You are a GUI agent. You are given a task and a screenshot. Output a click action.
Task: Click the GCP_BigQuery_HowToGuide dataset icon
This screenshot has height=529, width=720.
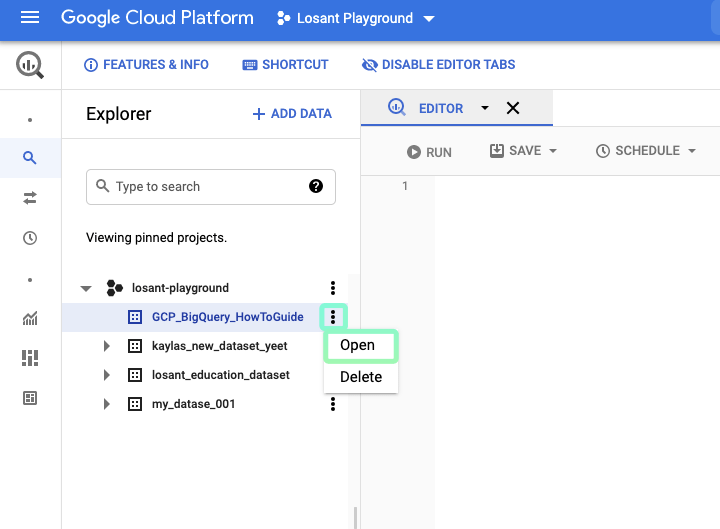(135, 317)
